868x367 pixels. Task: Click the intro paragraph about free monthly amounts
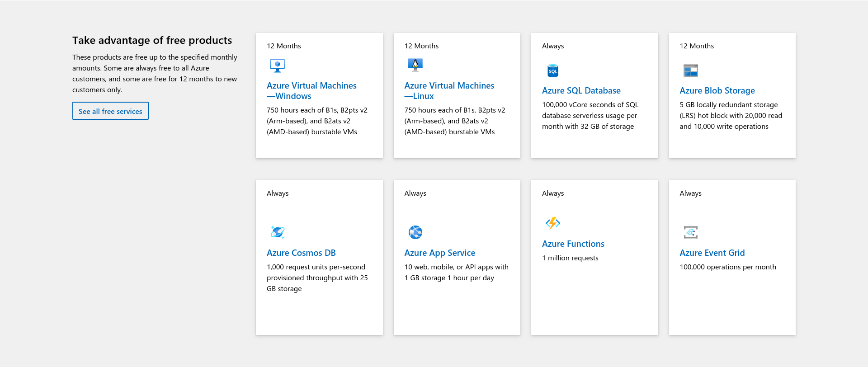tap(155, 74)
